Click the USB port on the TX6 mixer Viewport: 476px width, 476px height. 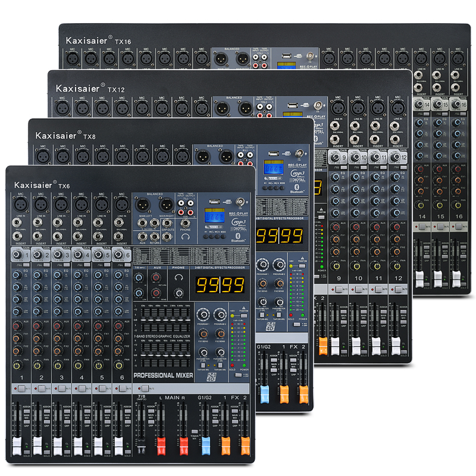[214, 202]
